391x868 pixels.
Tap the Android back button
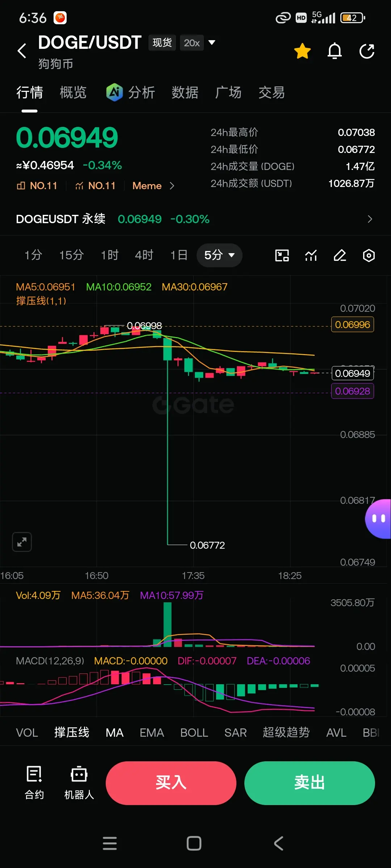pos(278,843)
